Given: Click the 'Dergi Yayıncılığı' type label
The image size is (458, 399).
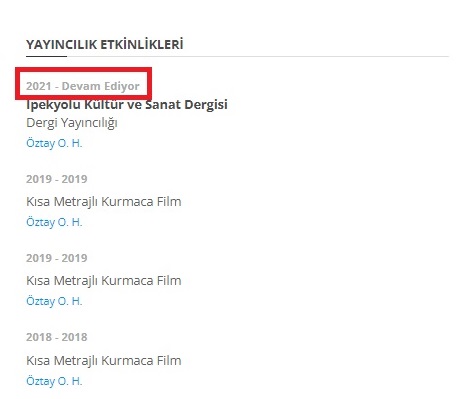Looking at the screenshot, I should (x=72, y=123).
